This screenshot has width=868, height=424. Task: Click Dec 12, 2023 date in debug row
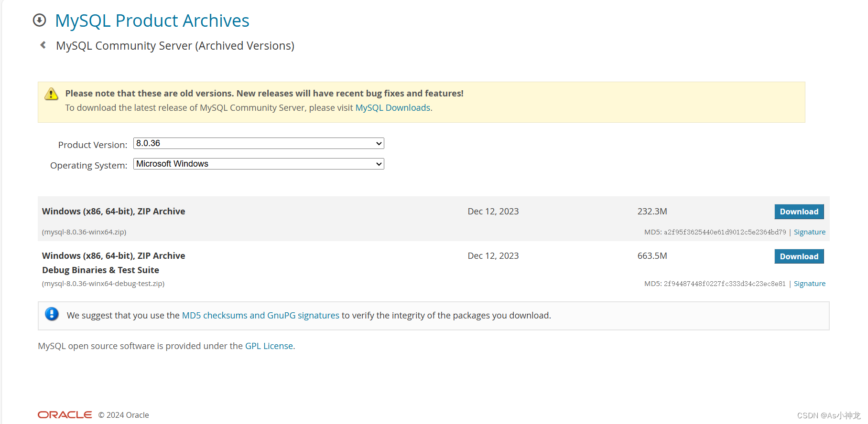pos(493,255)
